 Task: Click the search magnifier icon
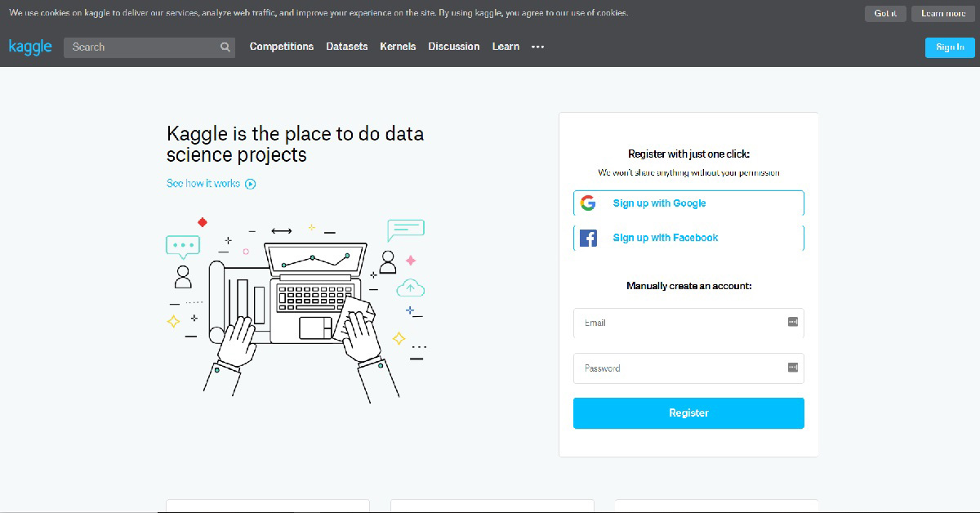point(224,47)
